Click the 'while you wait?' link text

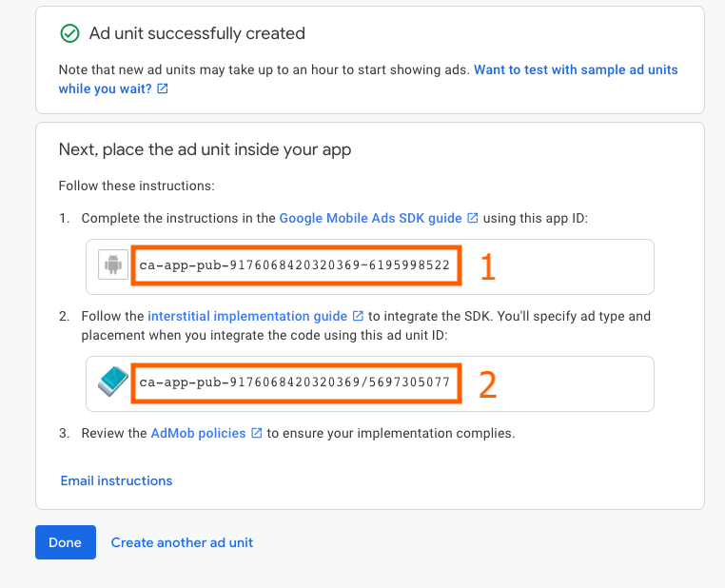tap(105, 88)
